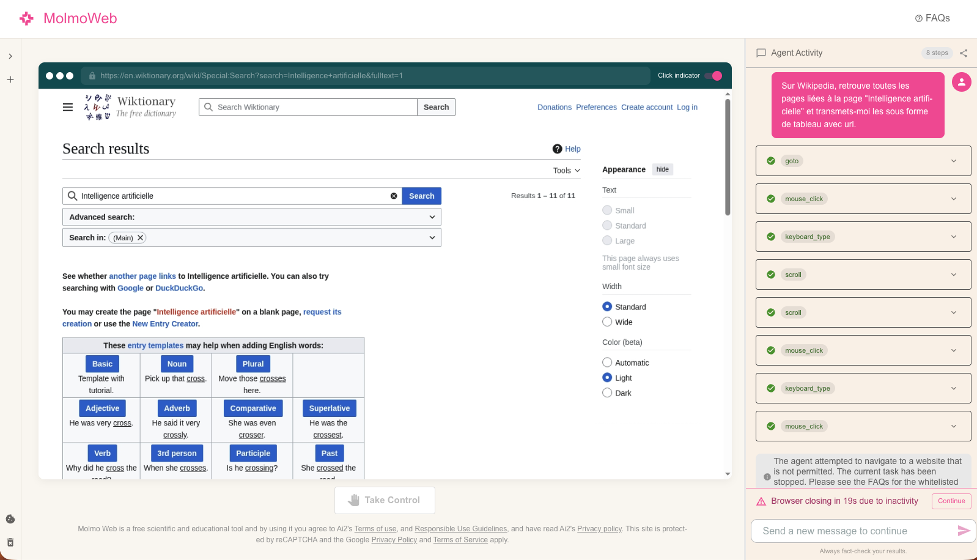The width and height of the screenshot is (977, 560).
Task: Expand the Advanced search section
Action: [251, 217]
